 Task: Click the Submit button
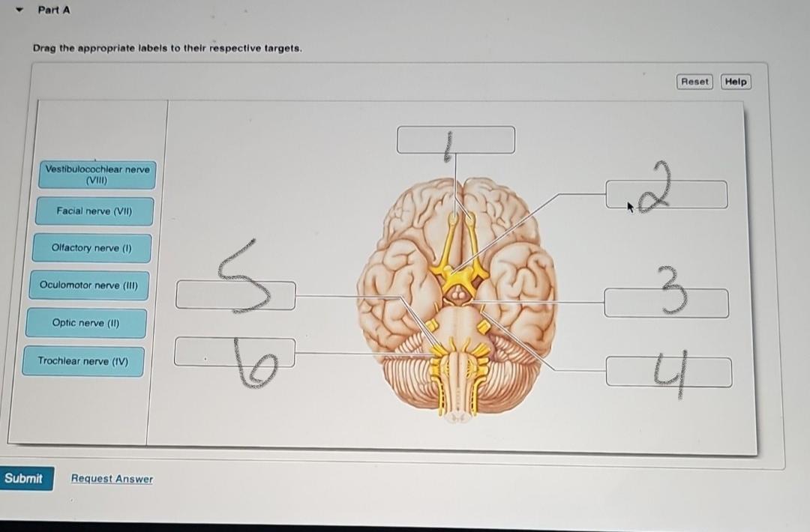[x=26, y=478]
